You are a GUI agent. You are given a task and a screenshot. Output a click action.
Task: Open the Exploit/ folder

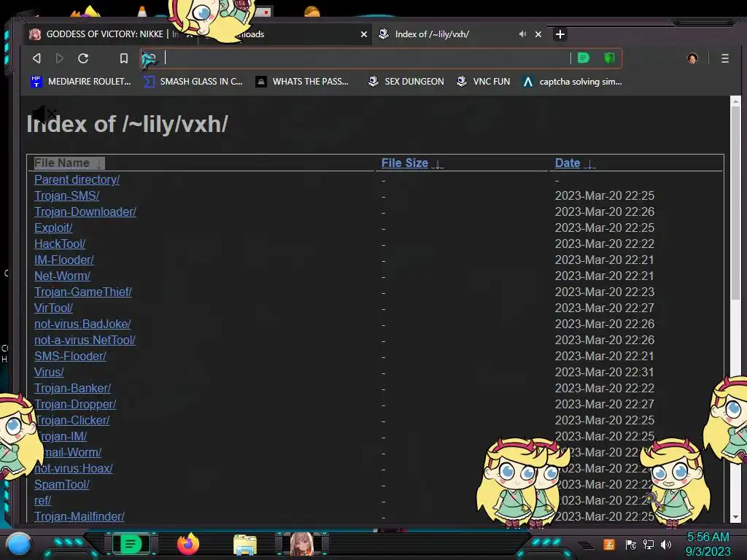click(53, 227)
